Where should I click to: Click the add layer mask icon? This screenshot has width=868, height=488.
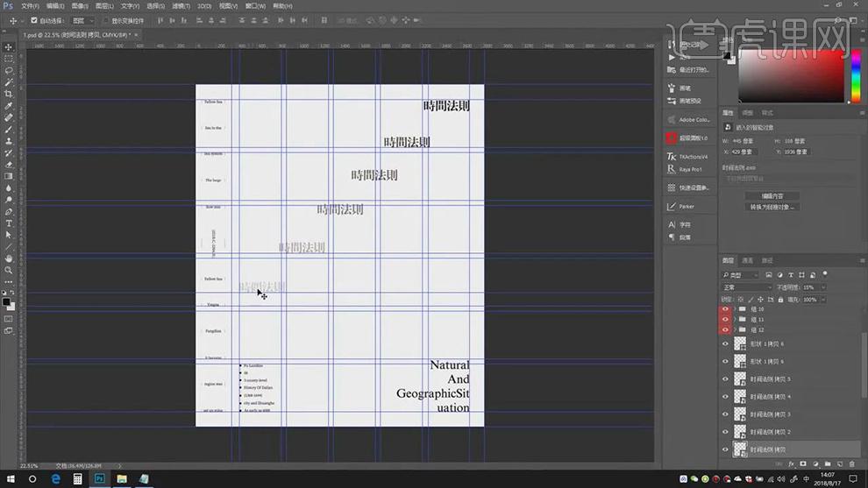pyautogui.click(x=803, y=464)
